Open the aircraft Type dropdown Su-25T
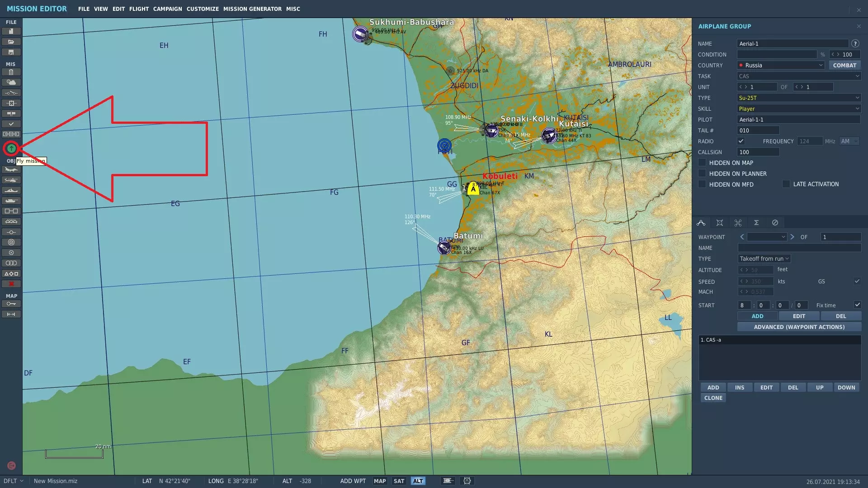 click(x=799, y=98)
